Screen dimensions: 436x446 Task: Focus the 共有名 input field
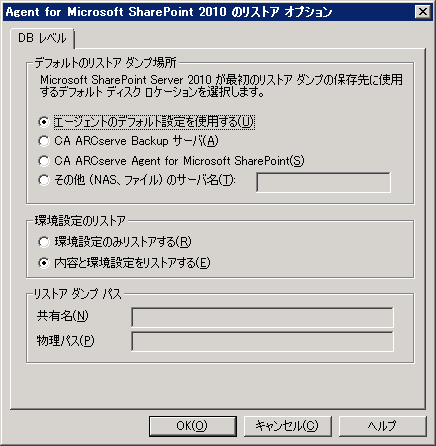(262, 317)
